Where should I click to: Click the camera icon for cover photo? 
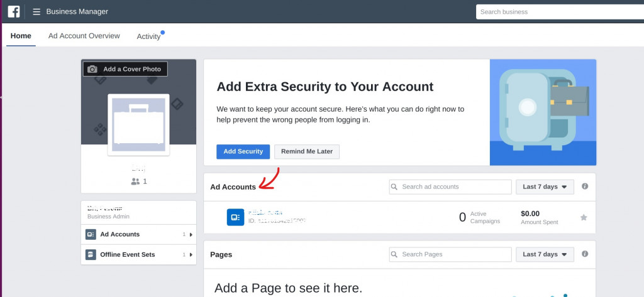coord(92,69)
